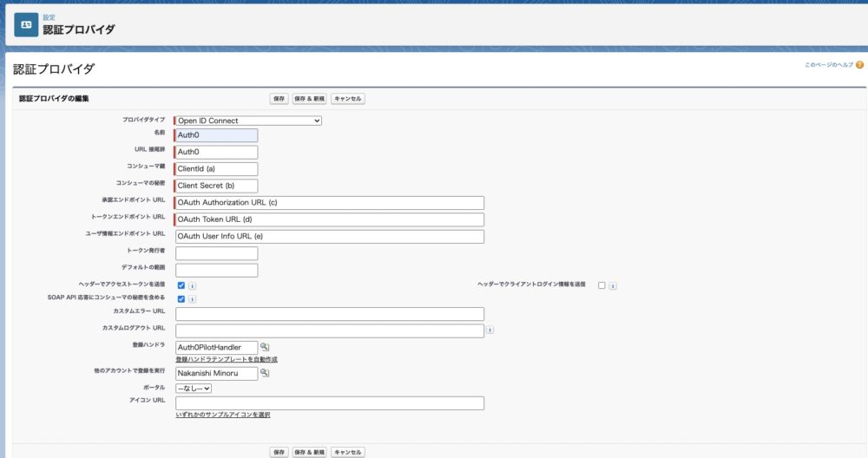The width and height of the screenshot is (868, 458).
Task: Click the 認証プロバイダ header icon
Action: (26, 25)
